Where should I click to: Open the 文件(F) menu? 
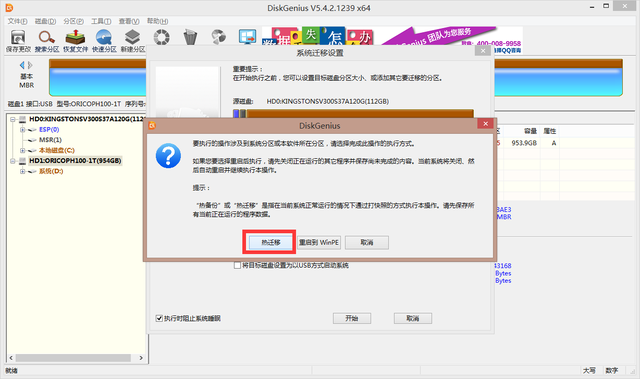pyautogui.click(x=18, y=21)
